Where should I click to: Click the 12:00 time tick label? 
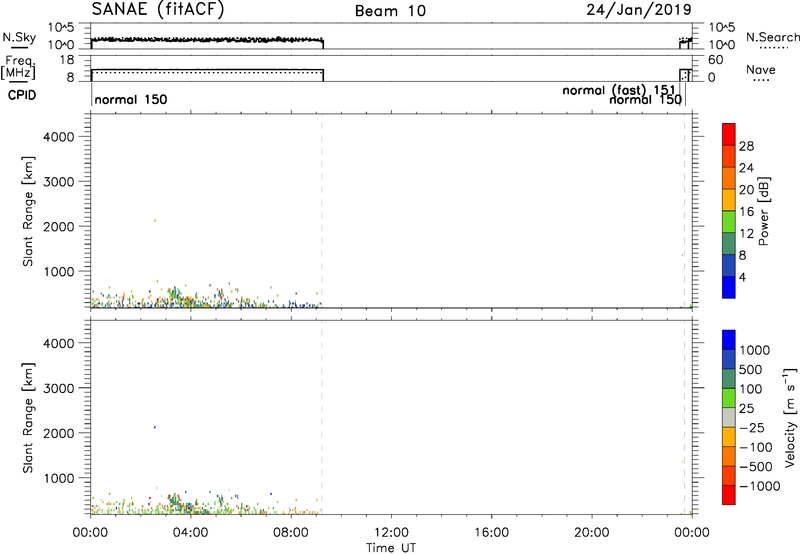point(391,533)
